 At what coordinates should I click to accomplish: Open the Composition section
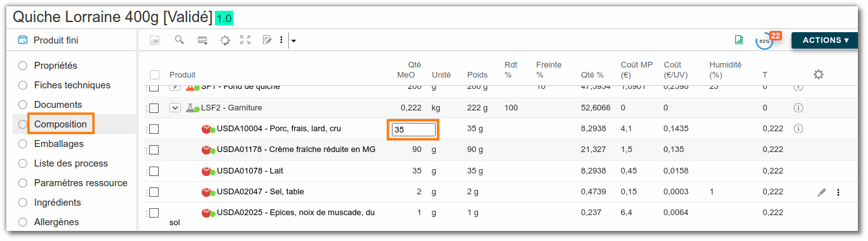coord(60,124)
